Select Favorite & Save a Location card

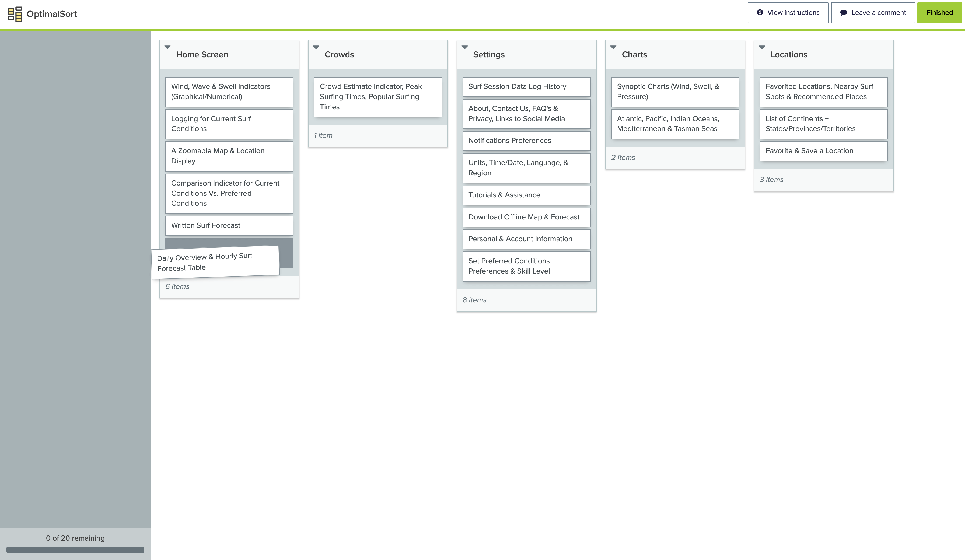coord(823,151)
